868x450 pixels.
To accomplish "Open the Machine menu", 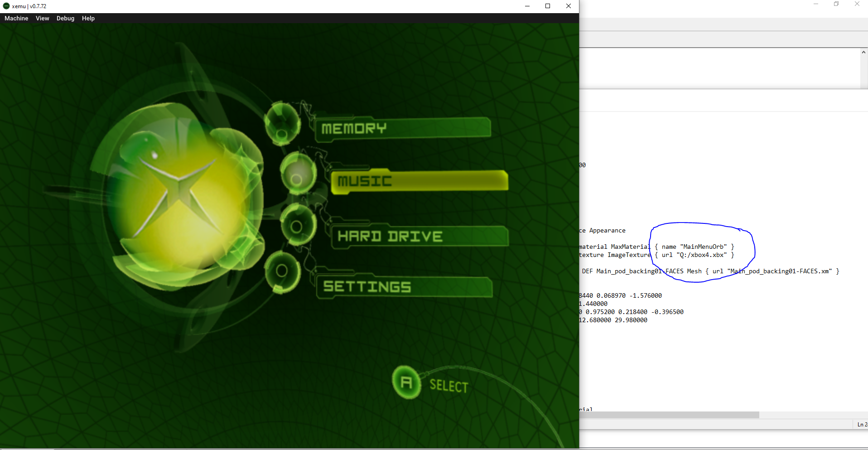I will click(x=16, y=18).
